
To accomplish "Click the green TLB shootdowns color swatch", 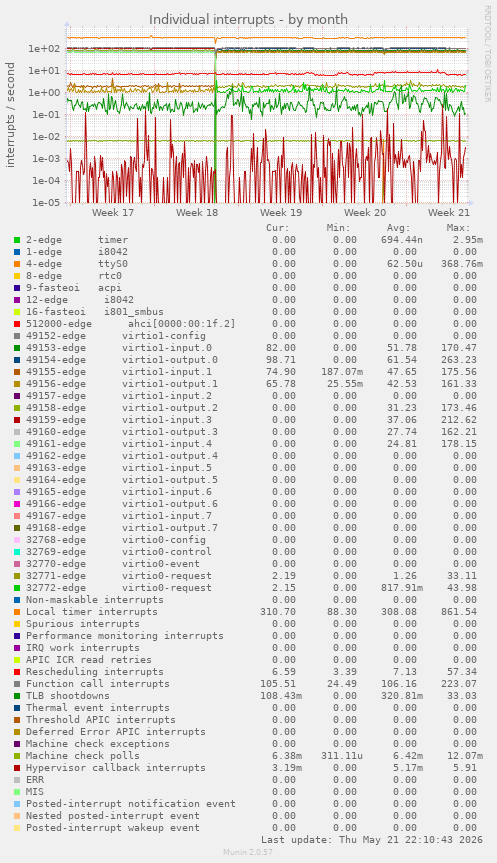I will tap(17, 696).
